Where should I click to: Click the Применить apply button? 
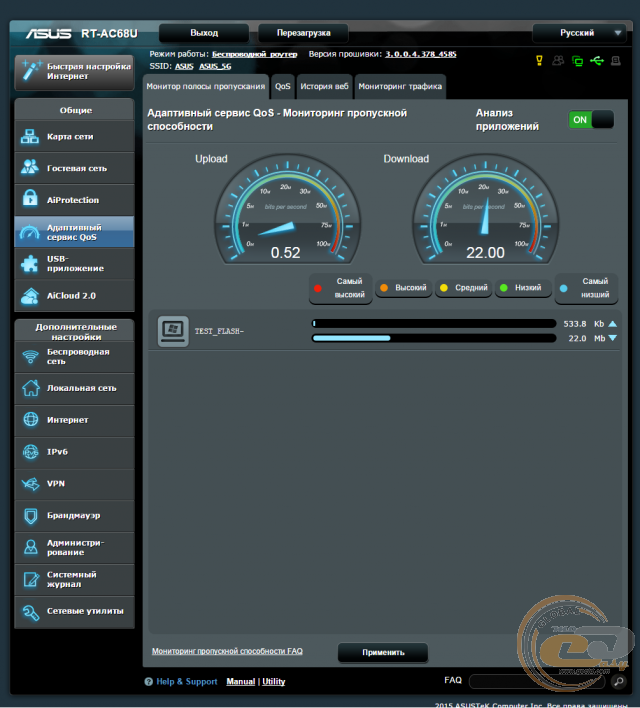383,652
